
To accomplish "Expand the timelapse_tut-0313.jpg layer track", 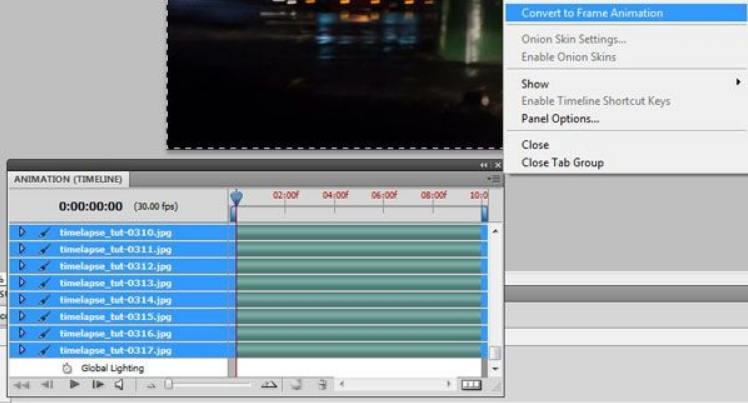I will [21, 282].
